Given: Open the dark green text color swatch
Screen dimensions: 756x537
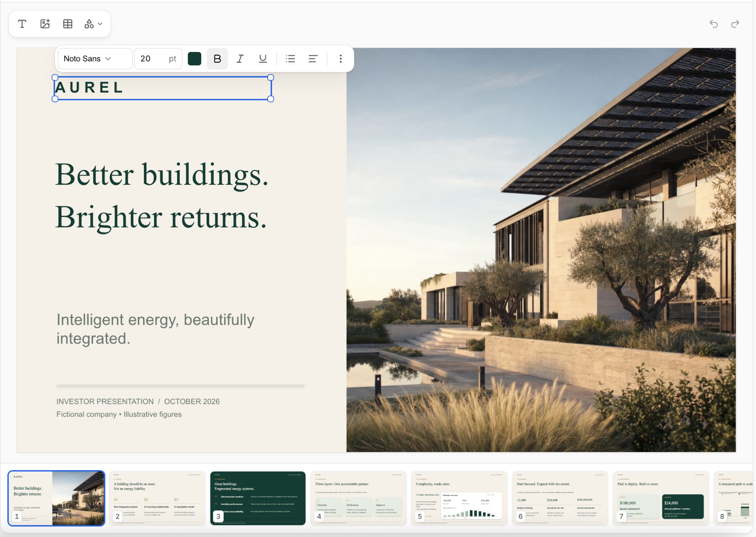Looking at the screenshot, I should click(195, 59).
